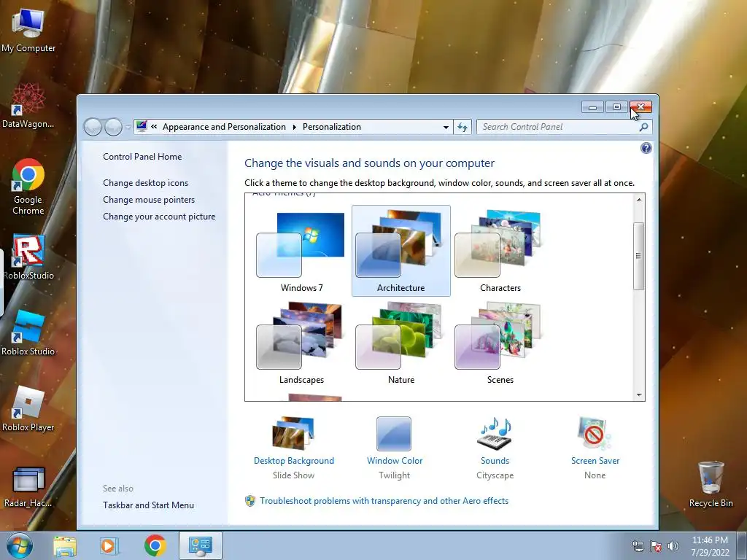Expand the double-chevron breadcrumb overflow

(154, 127)
